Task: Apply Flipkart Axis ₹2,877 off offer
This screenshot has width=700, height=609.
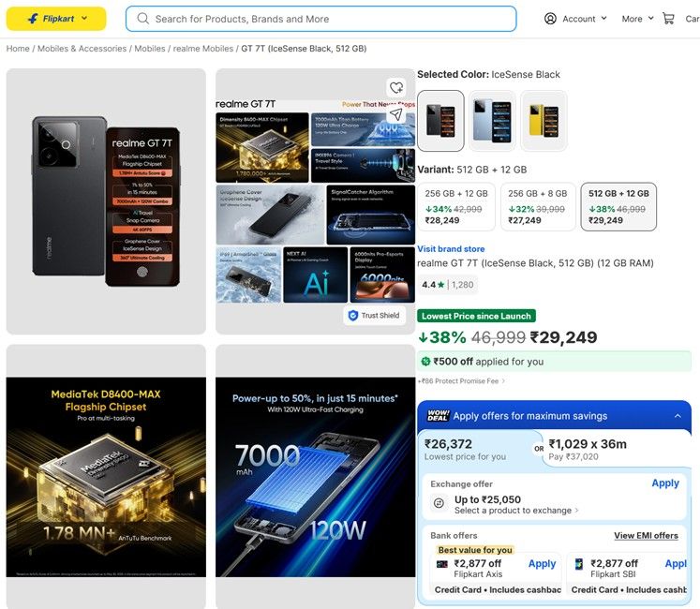Action: [542, 564]
